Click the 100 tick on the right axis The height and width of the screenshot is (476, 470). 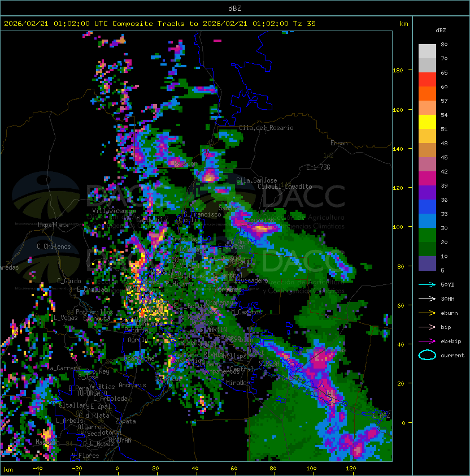398,227
